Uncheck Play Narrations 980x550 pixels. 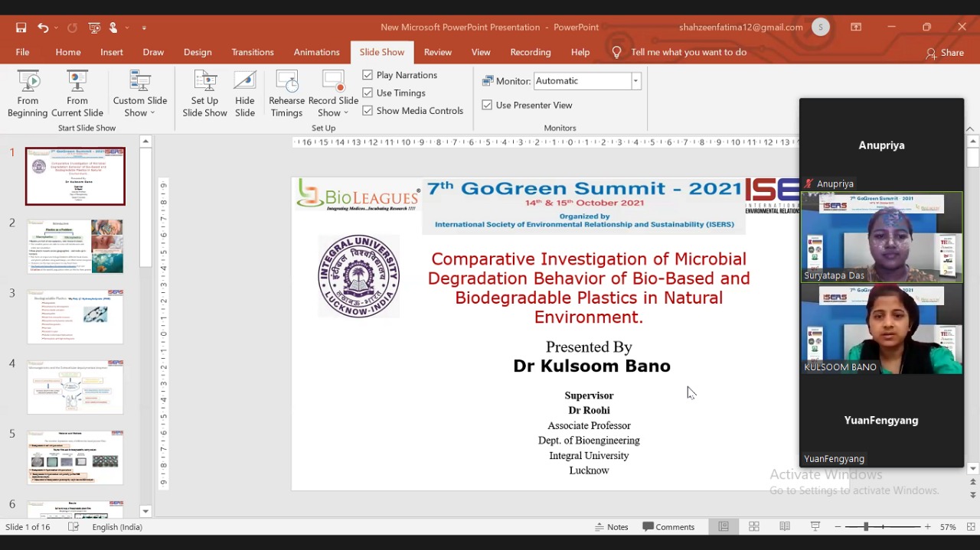tap(367, 75)
